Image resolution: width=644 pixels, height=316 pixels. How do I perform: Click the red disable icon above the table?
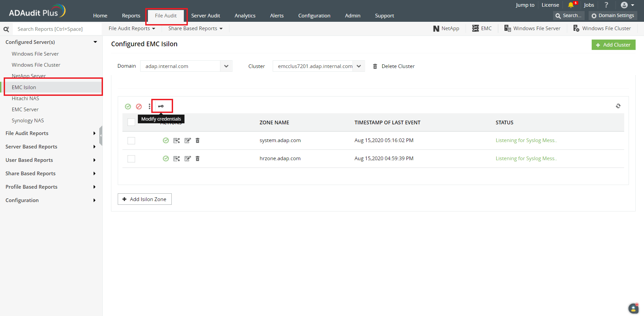pos(139,106)
